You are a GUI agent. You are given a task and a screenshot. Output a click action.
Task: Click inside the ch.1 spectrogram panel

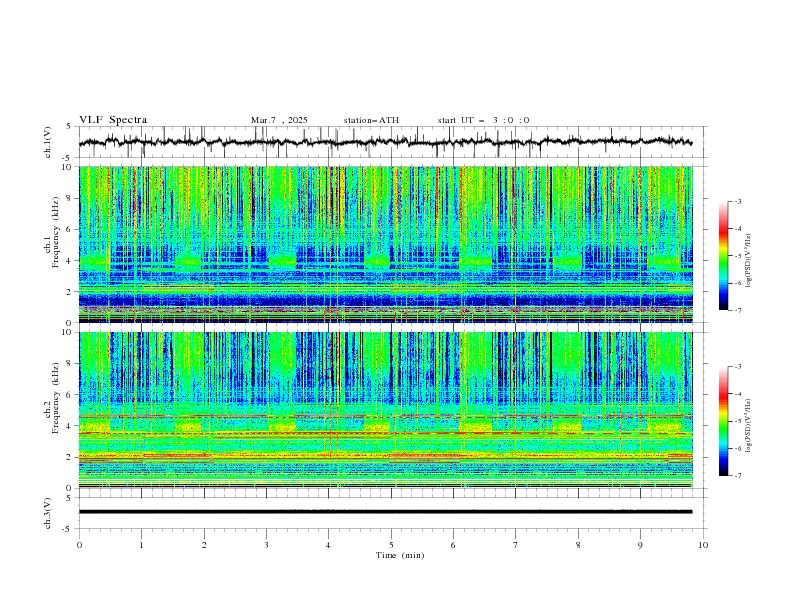pos(385,244)
